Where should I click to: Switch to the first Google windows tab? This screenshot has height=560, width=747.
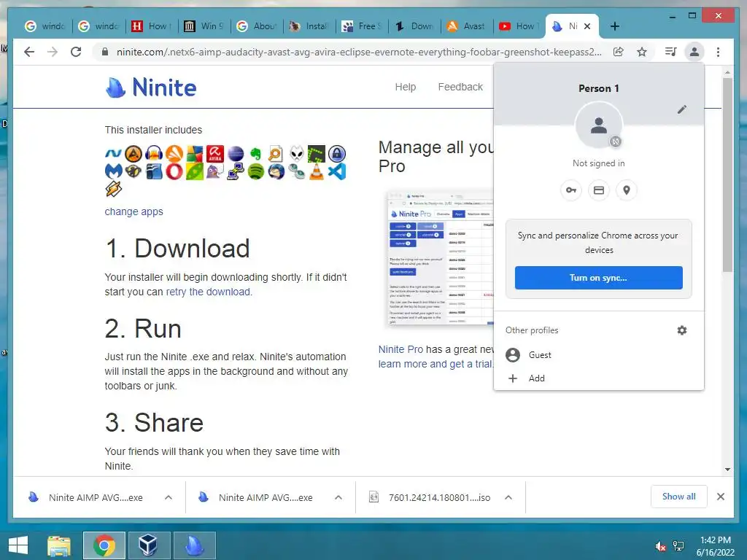click(x=44, y=26)
